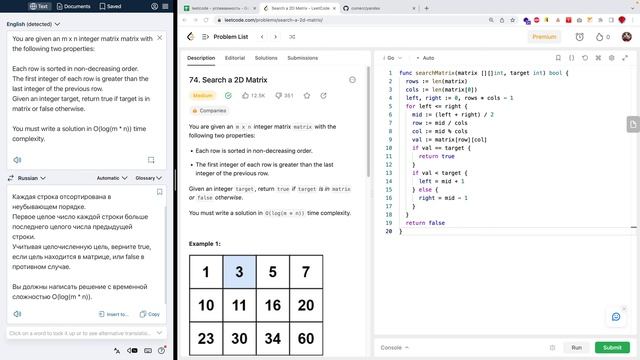Click the Premium button
Viewport: 640px width, 360px height.
click(544, 37)
